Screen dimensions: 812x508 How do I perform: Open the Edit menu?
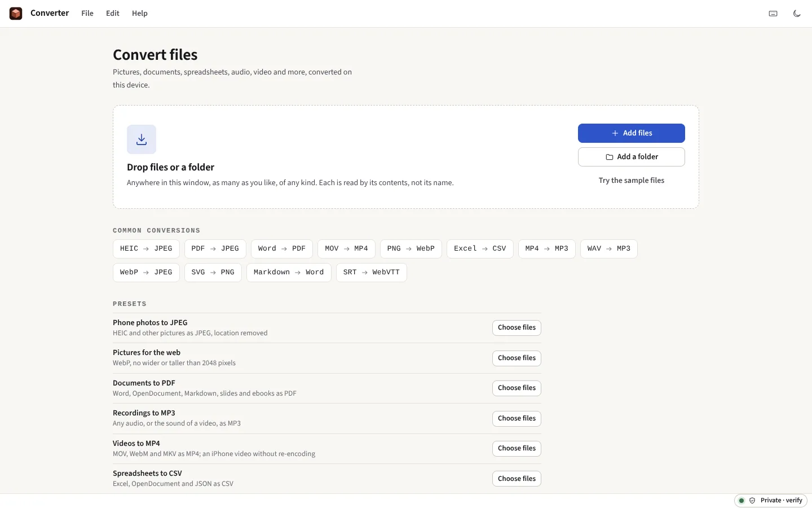click(113, 14)
